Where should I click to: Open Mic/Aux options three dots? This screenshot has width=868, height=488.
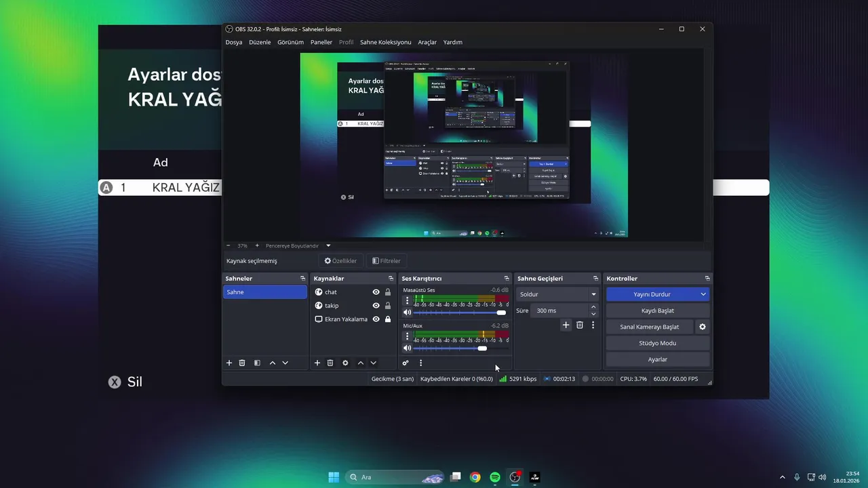(x=407, y=335)
